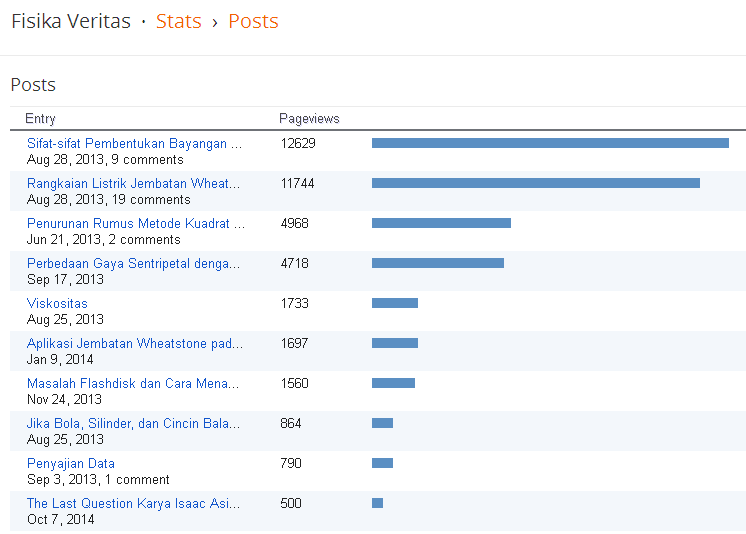Select pageview count 11744

click(x=297, y=183)
